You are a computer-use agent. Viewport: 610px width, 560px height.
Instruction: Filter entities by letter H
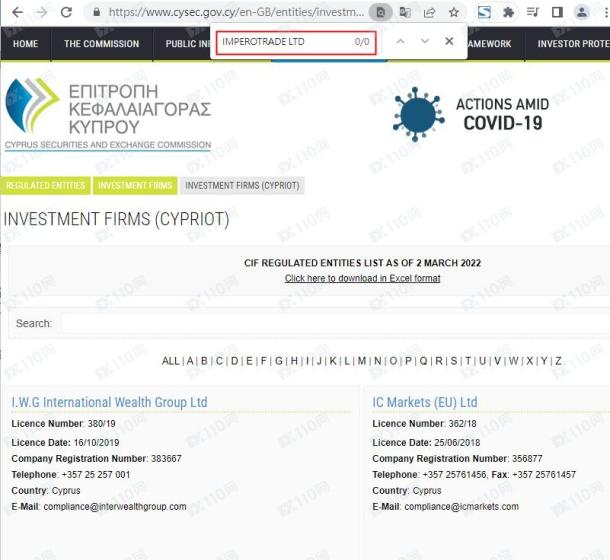coord(294,361)
